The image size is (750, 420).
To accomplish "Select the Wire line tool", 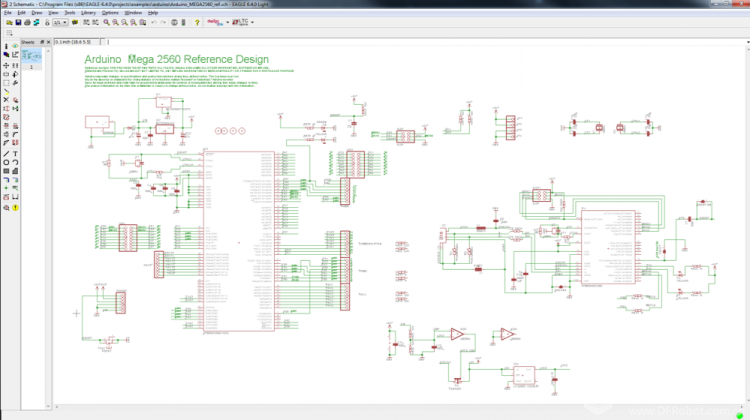I will (6, 154).
